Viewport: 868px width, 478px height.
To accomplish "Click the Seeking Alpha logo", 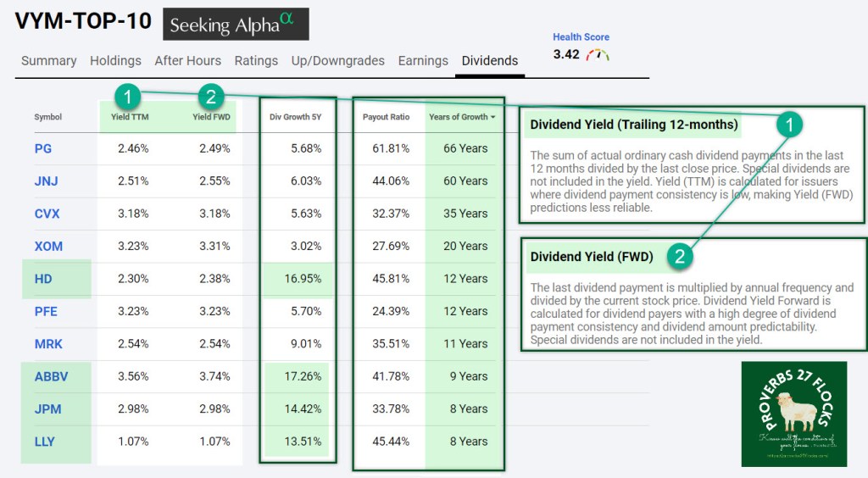I will [x=236, y=25].
